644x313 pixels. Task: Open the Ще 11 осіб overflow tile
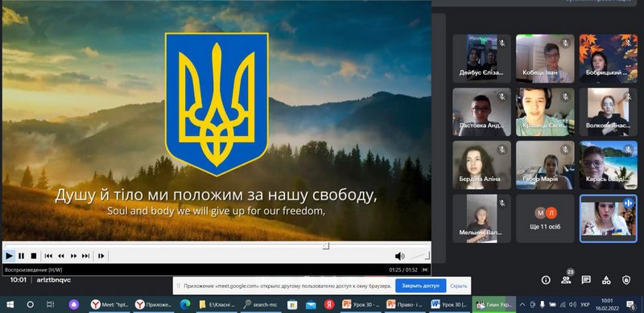tap(545, 219)
